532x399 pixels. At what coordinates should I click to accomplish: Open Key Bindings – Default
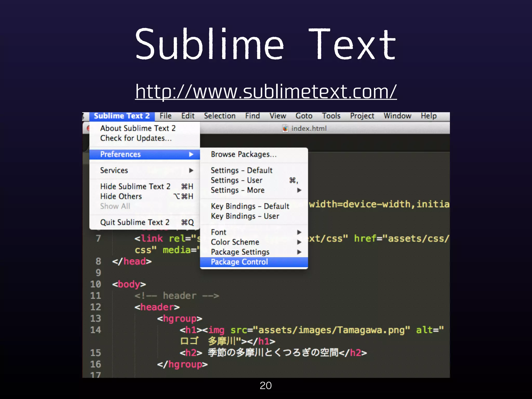click(254, 206)
